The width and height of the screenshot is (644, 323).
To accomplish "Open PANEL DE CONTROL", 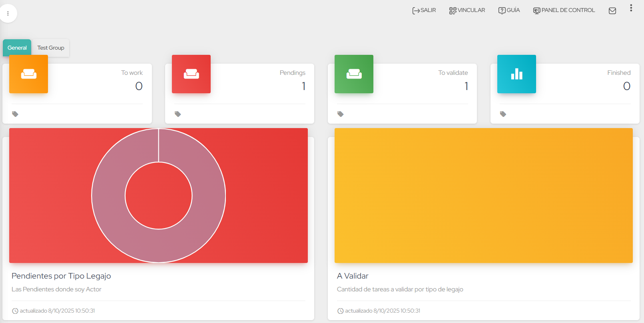I will (564, 10).
